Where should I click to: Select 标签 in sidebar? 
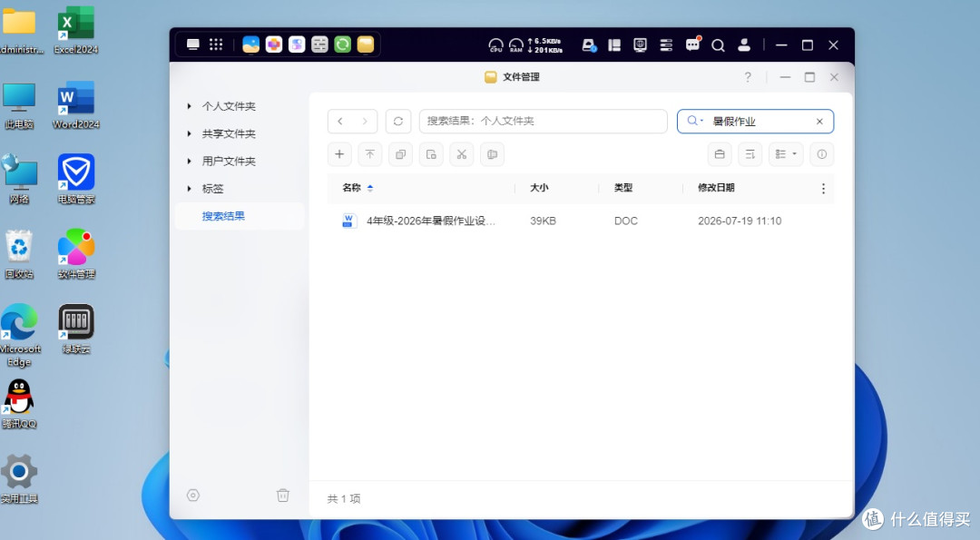click(x=212, y=189)
